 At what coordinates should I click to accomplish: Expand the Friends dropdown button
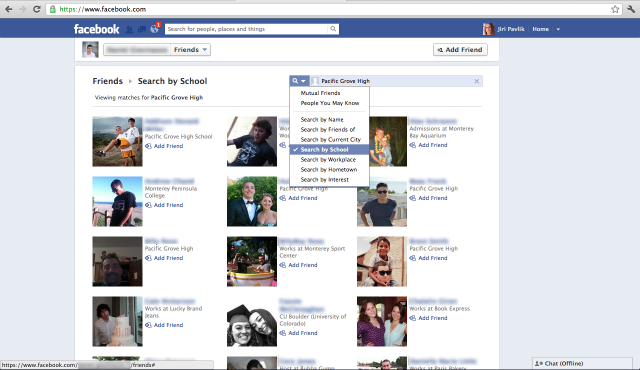coord(190,50)
